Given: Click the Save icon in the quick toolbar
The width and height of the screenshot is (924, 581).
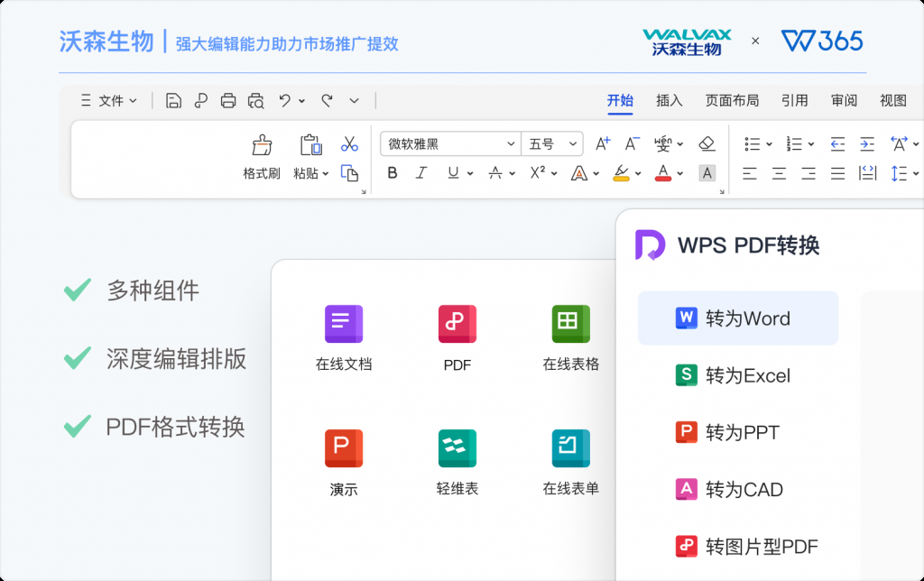Looking at the screenshot, I should click(x=173, y=101).
